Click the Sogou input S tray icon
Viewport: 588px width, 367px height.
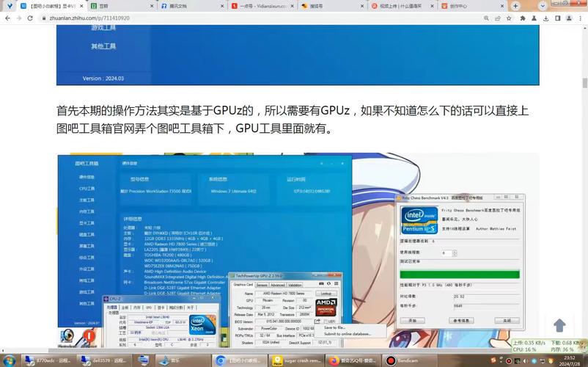[x=493, y=360]
